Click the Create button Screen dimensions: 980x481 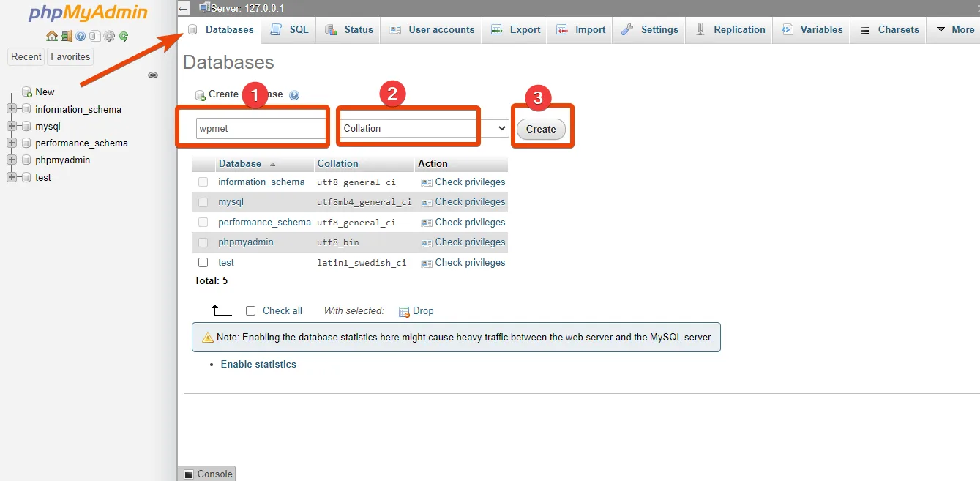pos(541,129)
